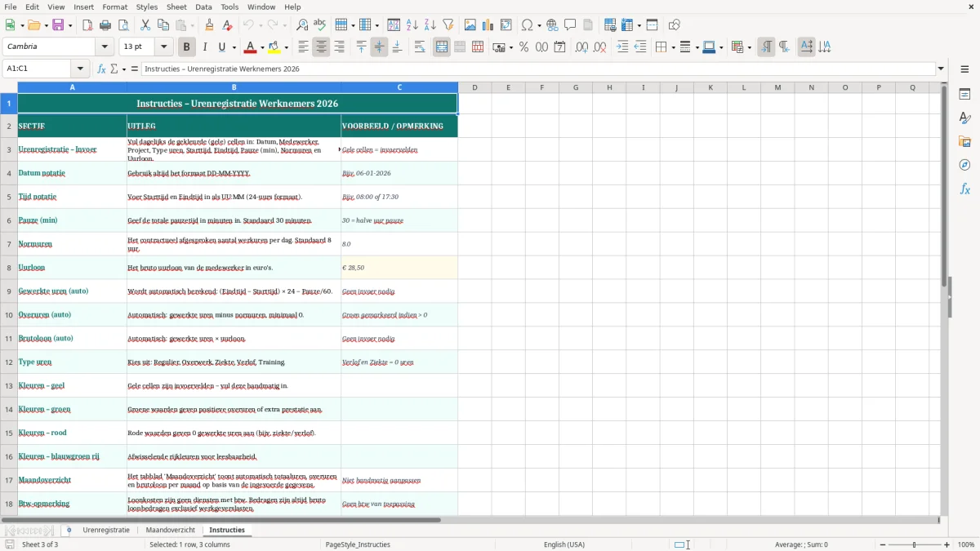
Task: Click 100% zoom level
Action: coord(966,544)
